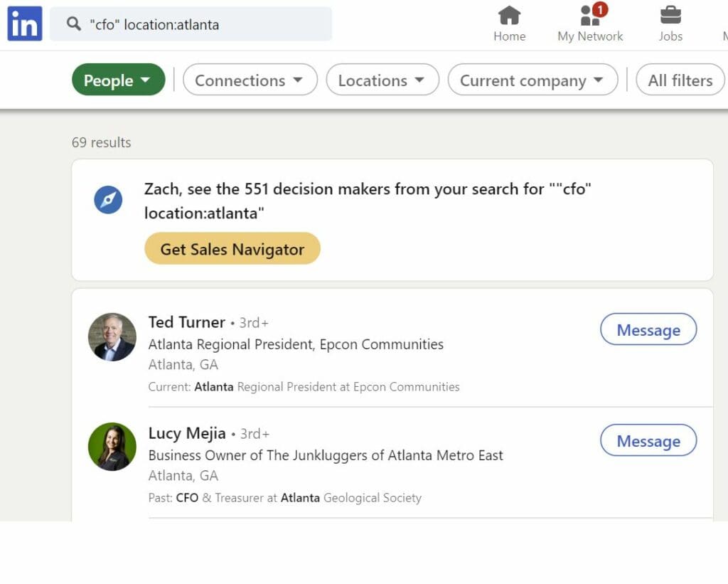Click the LinkedIn logo icon

(x=25, y=23)
